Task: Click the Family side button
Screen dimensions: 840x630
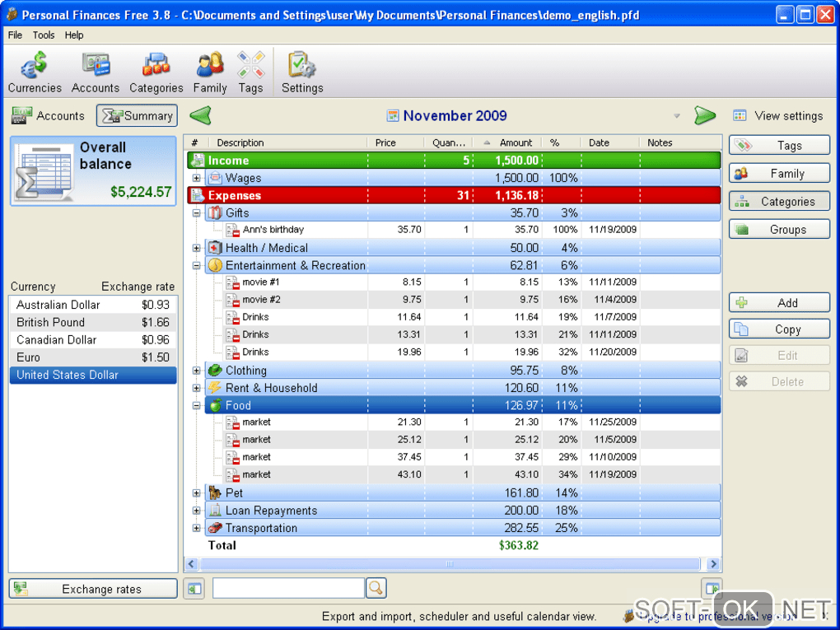Action: [779, 173]
